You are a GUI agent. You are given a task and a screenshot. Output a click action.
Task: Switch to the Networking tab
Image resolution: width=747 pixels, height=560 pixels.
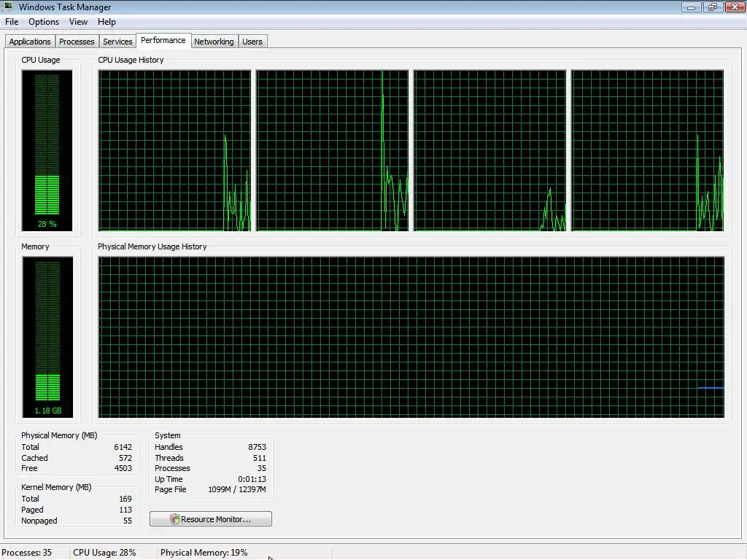tap(214, 42)
